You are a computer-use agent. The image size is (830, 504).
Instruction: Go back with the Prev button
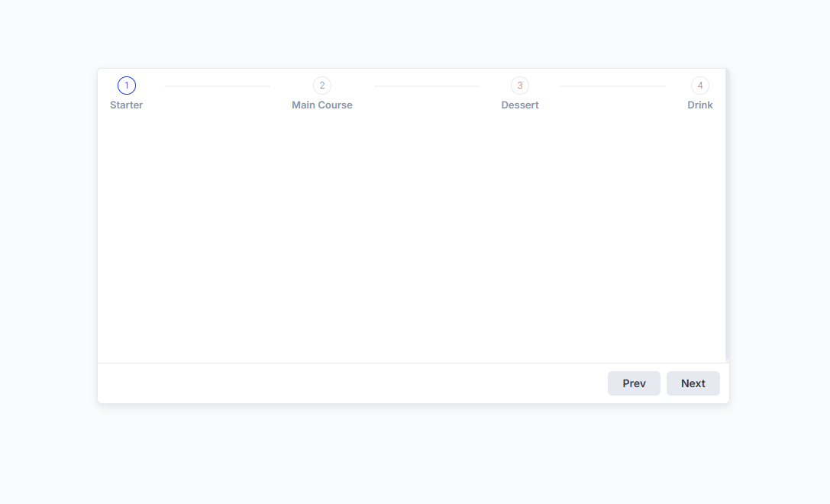(x=634, y=383)
